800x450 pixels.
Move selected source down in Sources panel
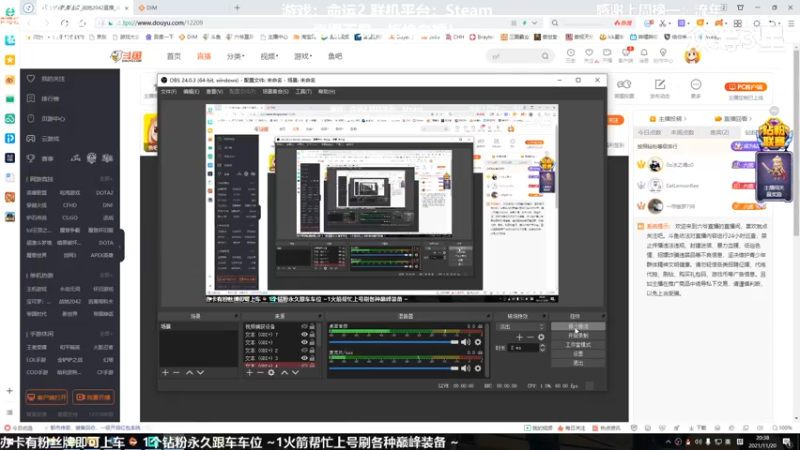pos(295,373)
